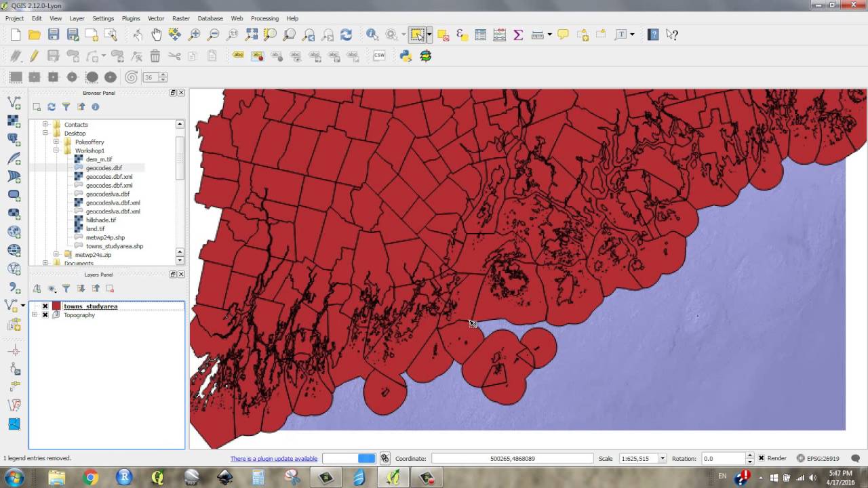The width and height of the screenshot is (868, 488).
Task: Open the attribute table icon
Action: point(481,35)
